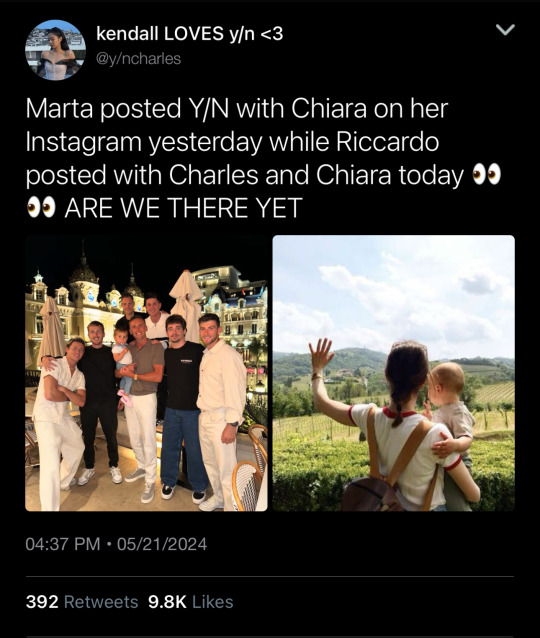
Task: Open the 392 Retweets list
Action: [x=82, y=602]
